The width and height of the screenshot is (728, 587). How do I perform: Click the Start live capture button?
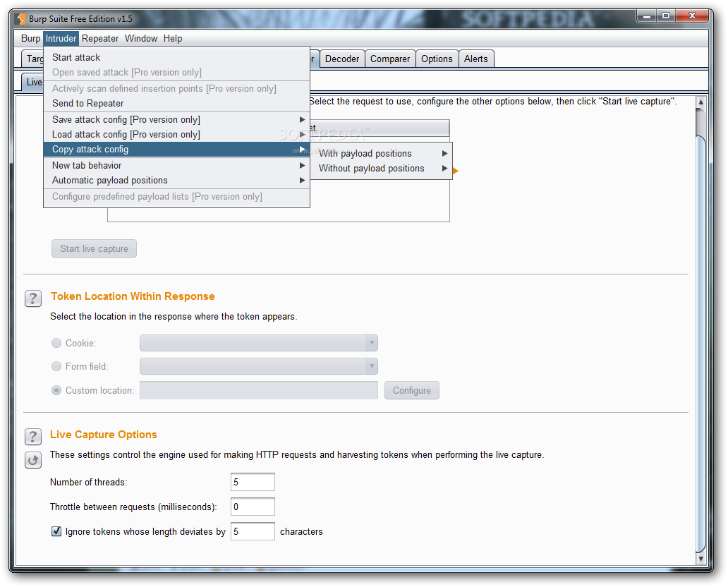[x=94, y=248]
